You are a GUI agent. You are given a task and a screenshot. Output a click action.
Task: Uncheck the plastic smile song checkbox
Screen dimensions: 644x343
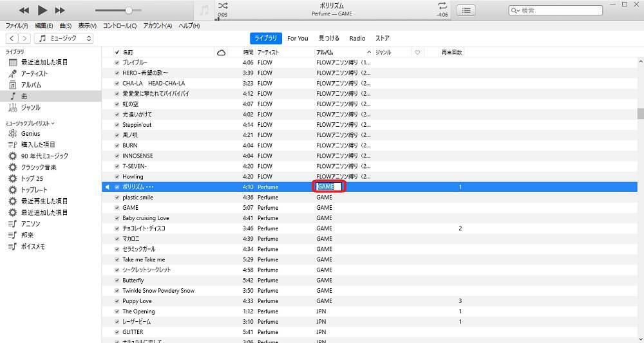pos(117,198)
